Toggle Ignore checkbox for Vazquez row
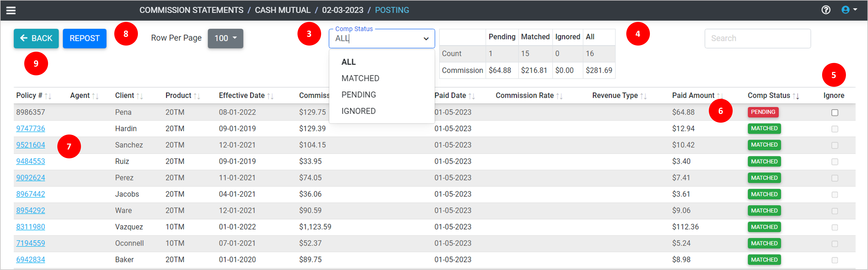Image resolution: width=868 pixels, height=270 pixels. tap(835, 227)
